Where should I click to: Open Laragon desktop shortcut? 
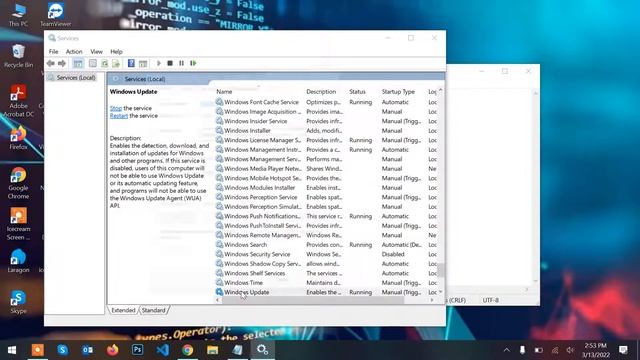click(18, 261)
